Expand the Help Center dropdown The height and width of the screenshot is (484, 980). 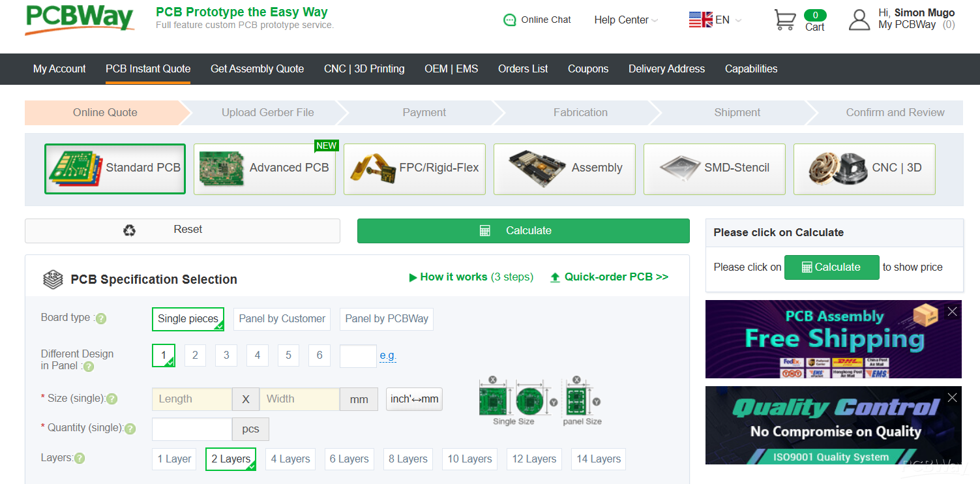point(625,20)
